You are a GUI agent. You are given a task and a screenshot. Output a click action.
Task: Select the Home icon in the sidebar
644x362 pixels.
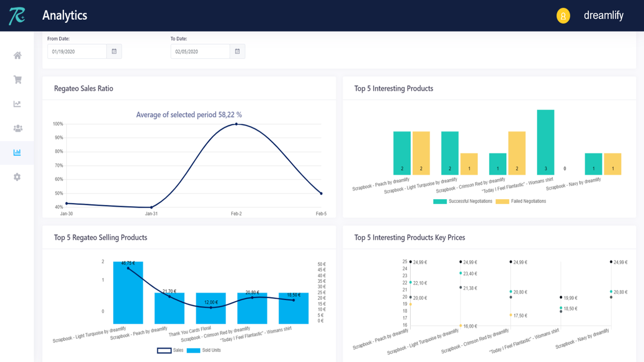click(17, 55)
